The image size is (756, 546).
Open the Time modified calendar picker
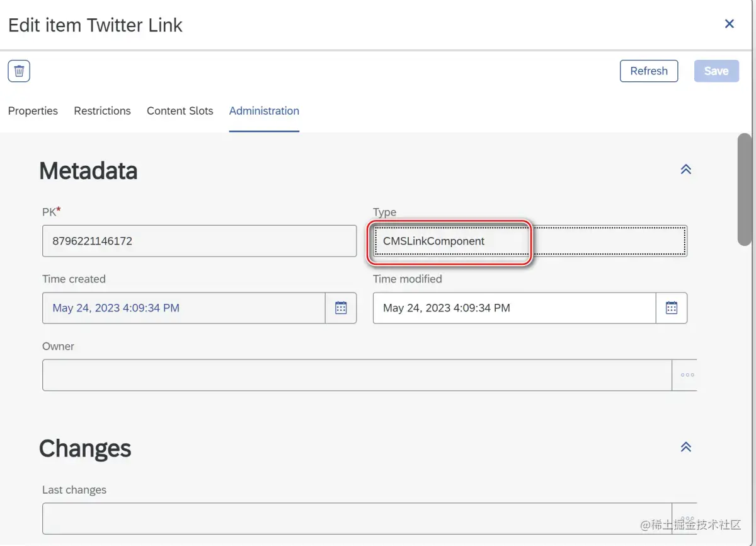672,308
